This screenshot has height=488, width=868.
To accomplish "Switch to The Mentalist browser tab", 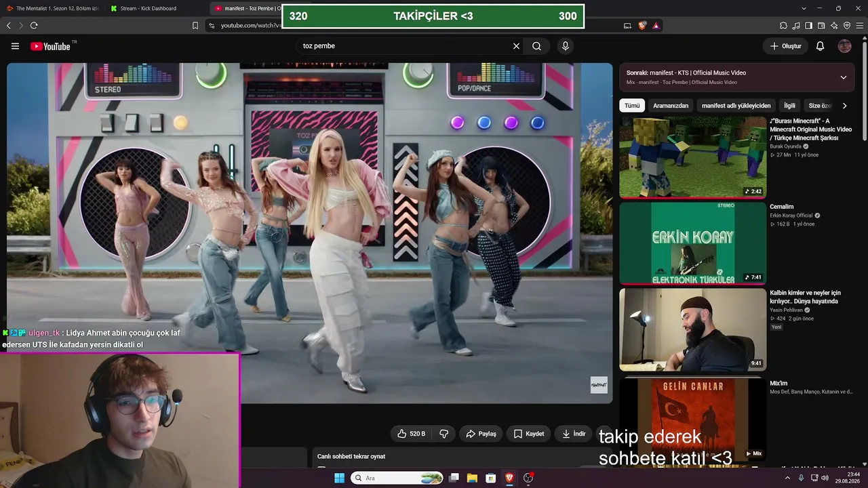I will (52, 8).
